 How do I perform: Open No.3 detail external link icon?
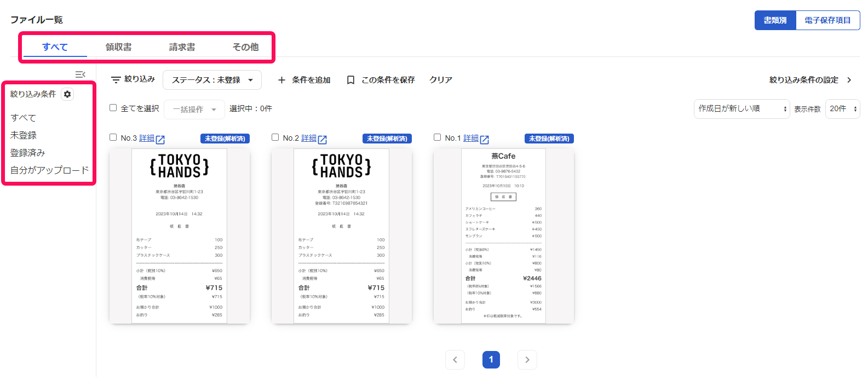point(160,140)
